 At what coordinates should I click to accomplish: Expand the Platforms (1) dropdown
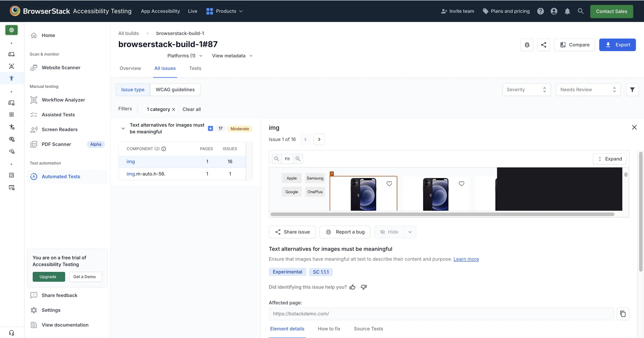tap(185, 56)
